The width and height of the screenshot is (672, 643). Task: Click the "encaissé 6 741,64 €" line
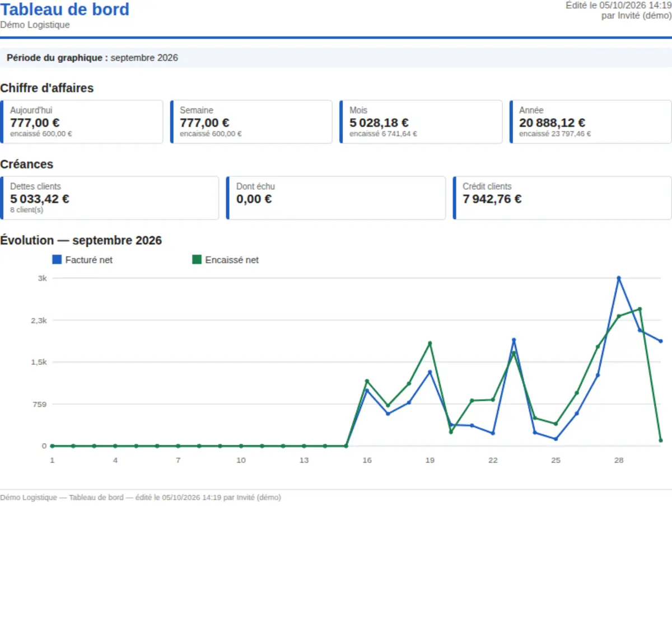point(383,134)
